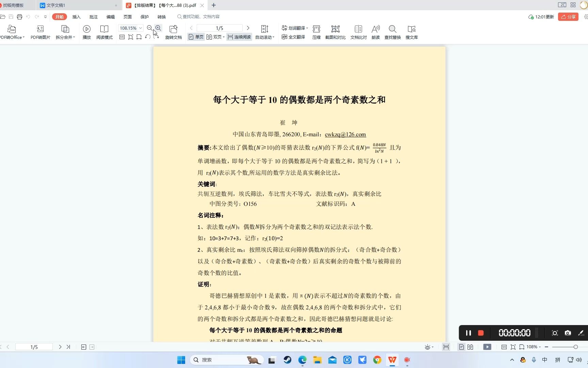Click the minus button beside the zoom slider
588x368 pixels.
[546, 347]
